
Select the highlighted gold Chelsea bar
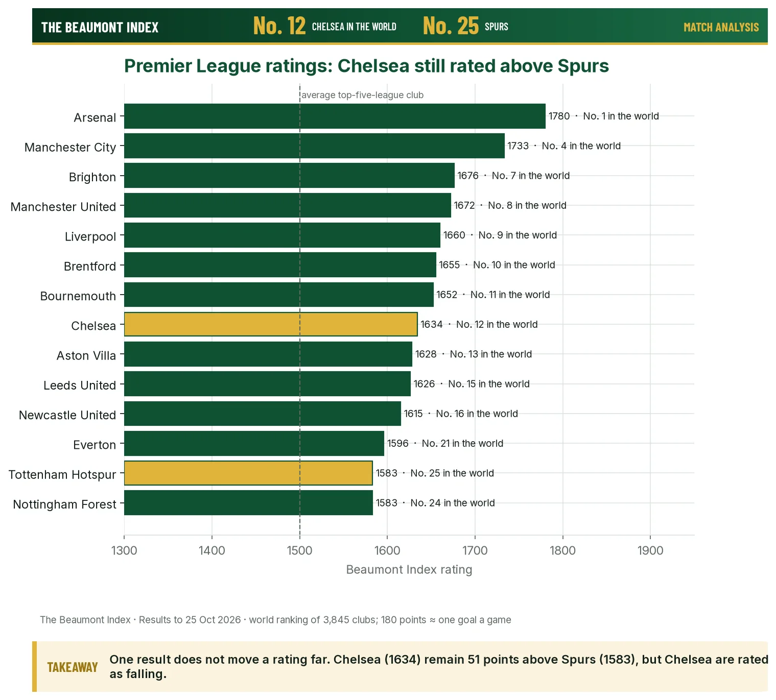(271, 324)
